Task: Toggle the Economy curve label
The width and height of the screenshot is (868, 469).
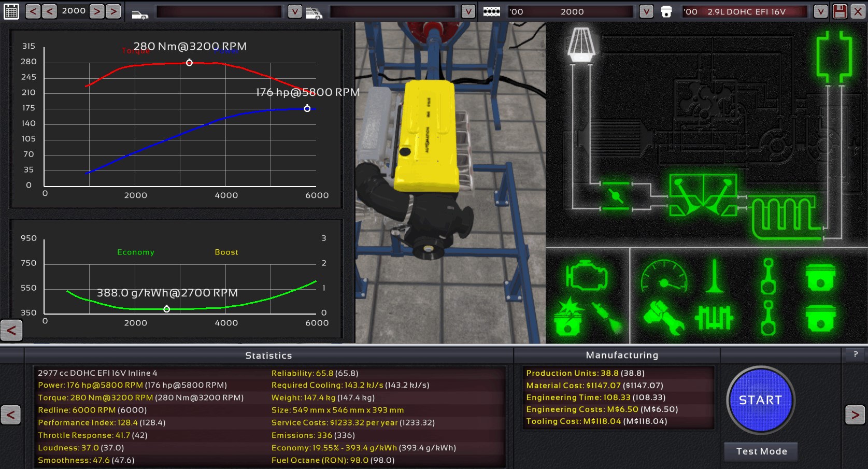Action: point(136,252)
